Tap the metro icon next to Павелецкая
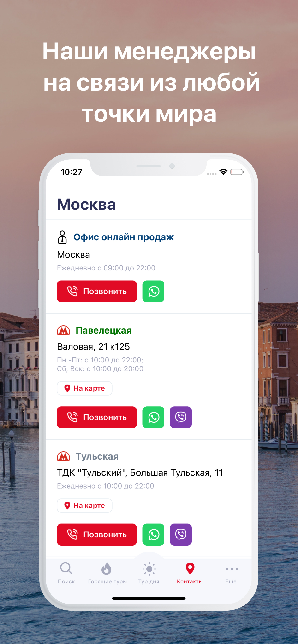The height and width of the screenshot is (644, 298). 63,330
